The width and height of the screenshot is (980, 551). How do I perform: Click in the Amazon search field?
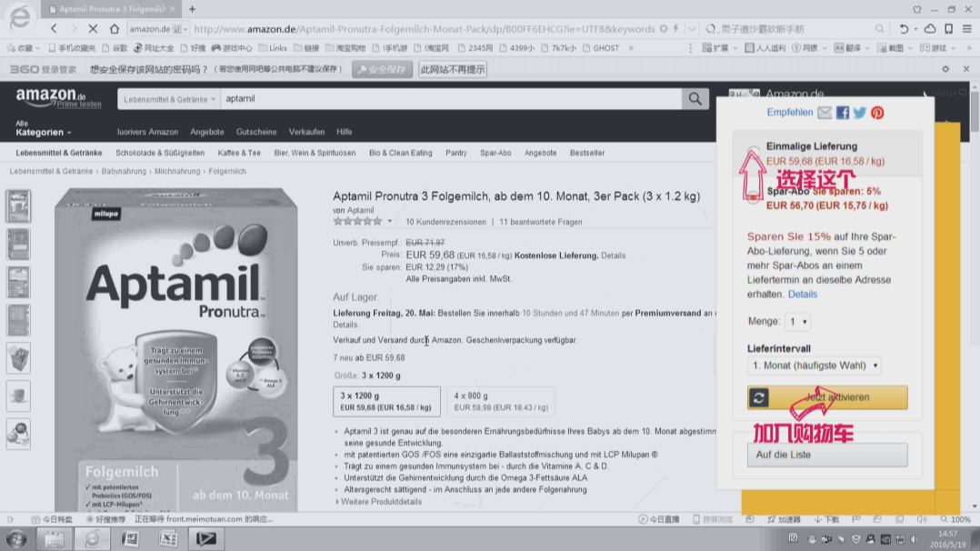coord(451,99)
